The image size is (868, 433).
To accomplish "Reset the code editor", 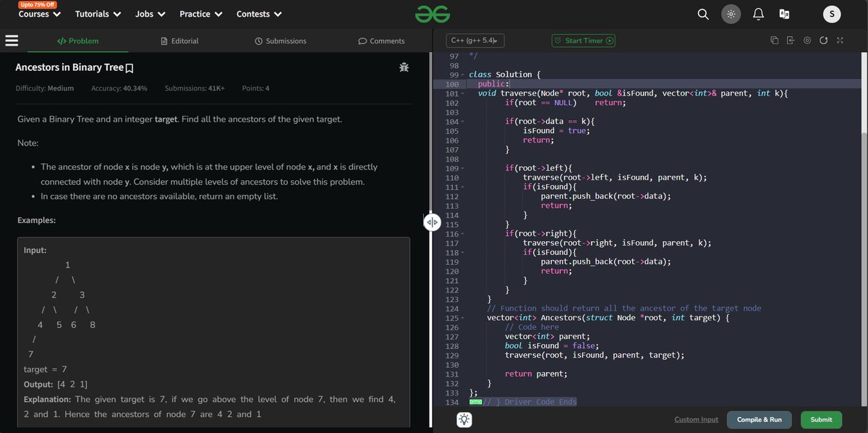I will 824,41.
